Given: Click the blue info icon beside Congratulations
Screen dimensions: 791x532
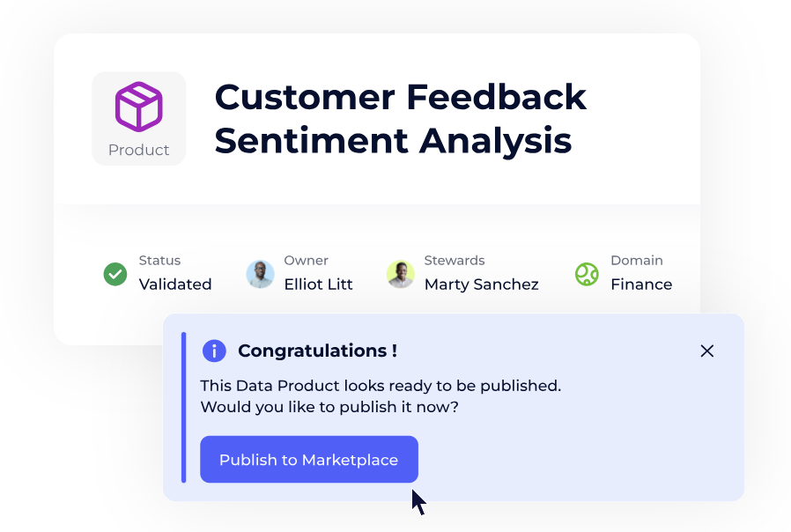Looking at the screenshot, I should click(x=214, y=351).
